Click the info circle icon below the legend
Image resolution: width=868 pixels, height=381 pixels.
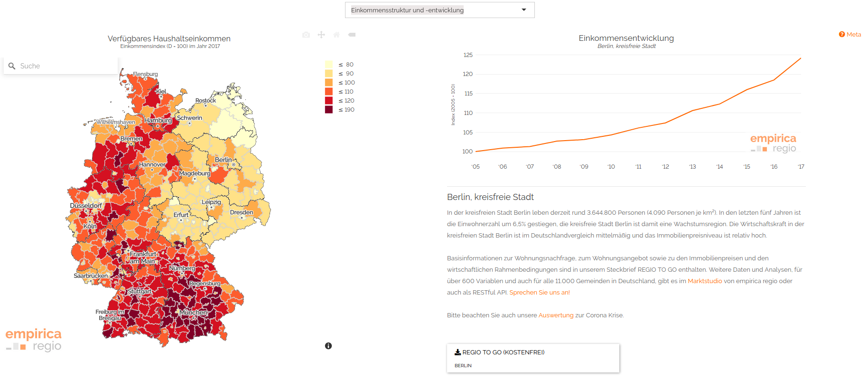point(328,346)
